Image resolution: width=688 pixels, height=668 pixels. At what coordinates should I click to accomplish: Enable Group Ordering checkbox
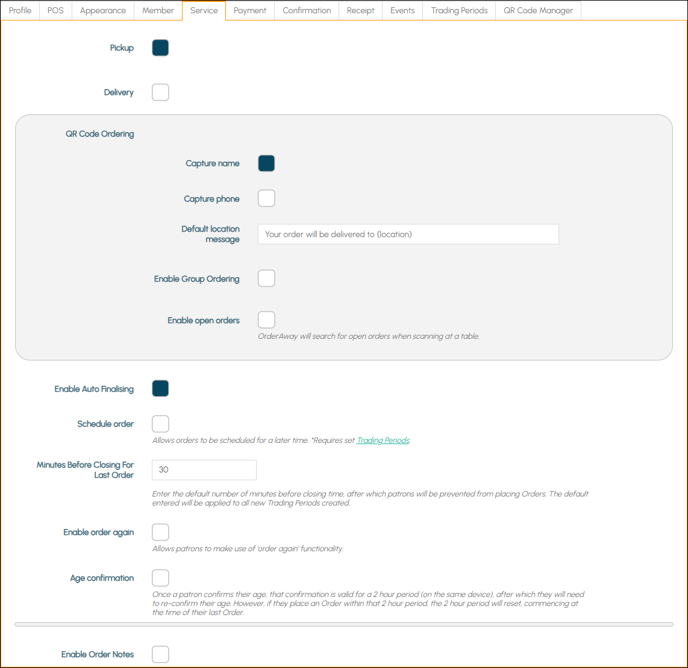[266, 278]
